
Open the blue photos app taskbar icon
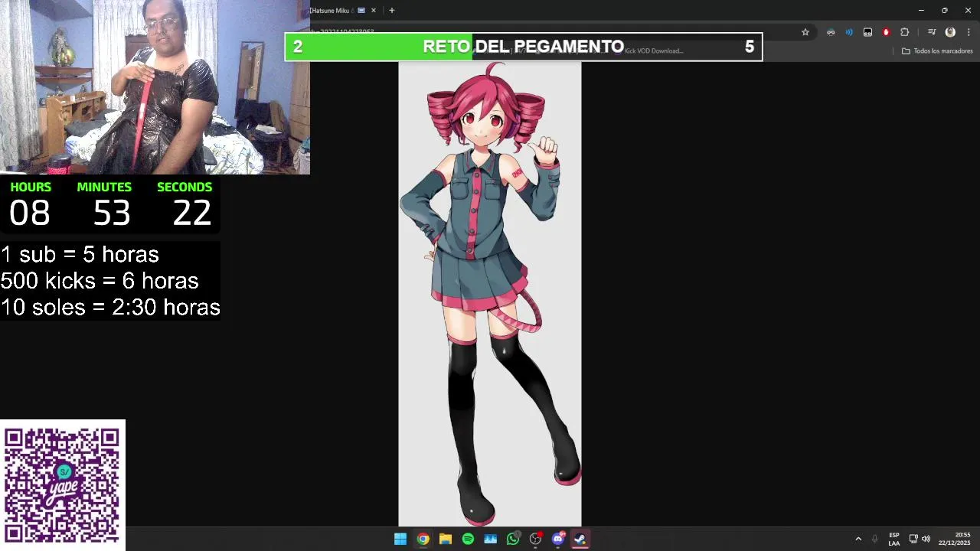pos(490,540)
